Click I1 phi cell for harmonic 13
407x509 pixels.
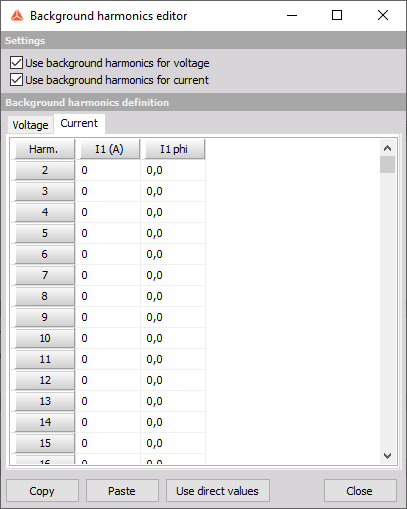(x=173, y=401)
